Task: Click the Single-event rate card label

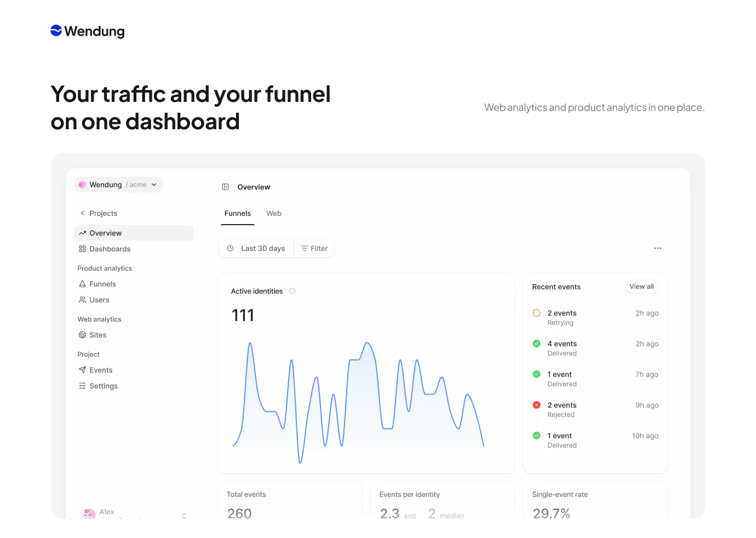Action: click(x=560, y=494)
